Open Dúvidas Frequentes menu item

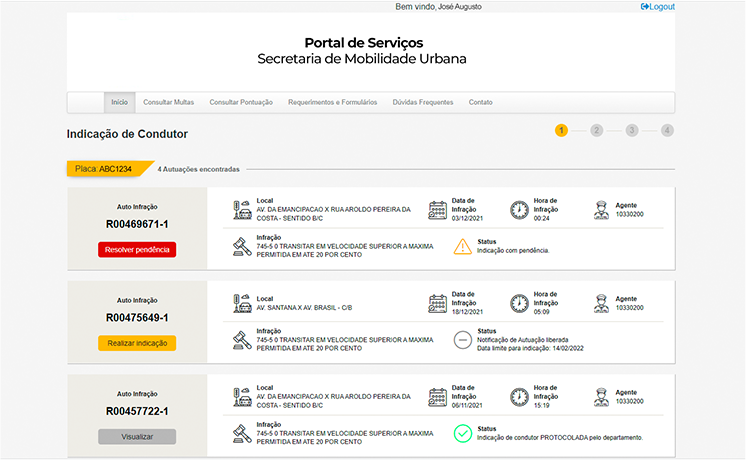423,102
